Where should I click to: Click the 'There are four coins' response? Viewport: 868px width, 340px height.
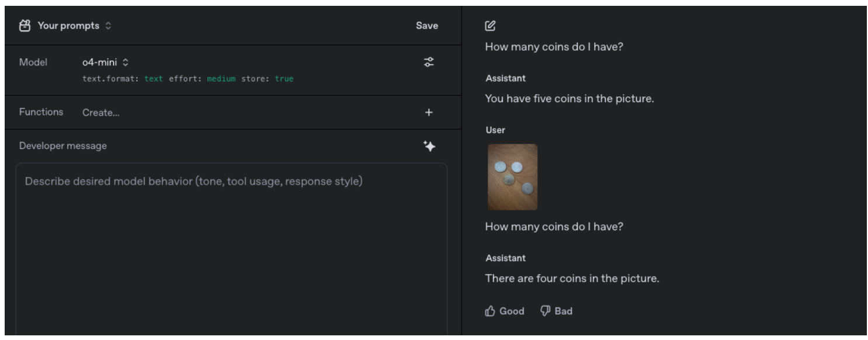[x=571, y=279]
